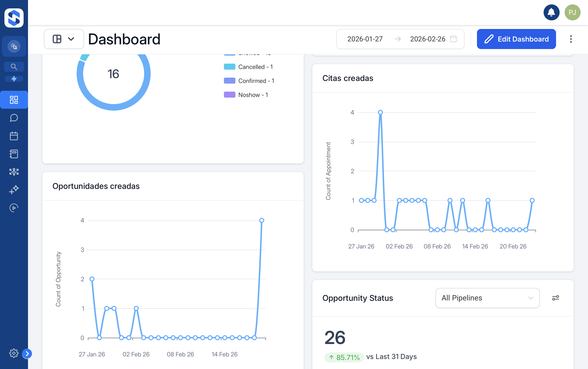Expand the sidebar with the arrow chevron
The height and width of the screenshot is (369, 588).
click(27, 353)
